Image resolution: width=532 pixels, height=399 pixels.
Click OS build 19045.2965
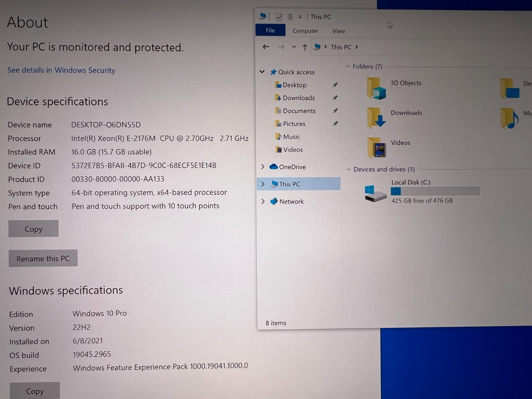(x=92, y=354)
